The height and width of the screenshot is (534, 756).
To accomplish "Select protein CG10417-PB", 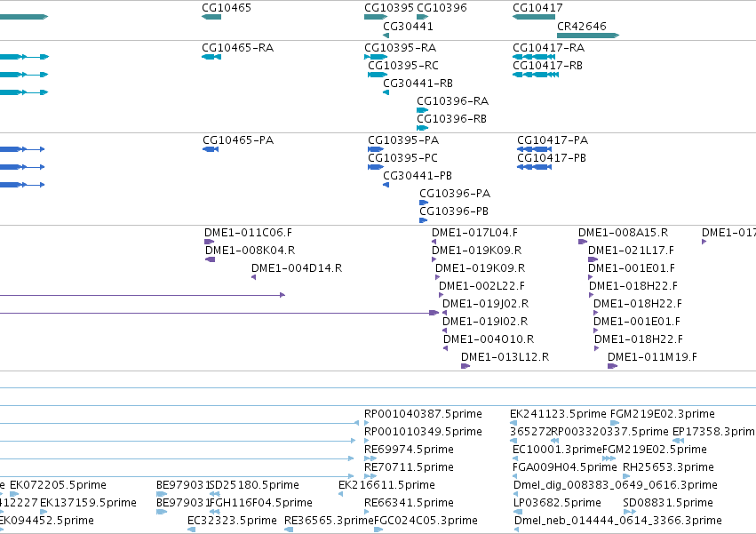I will pyautogui.click(x=552, y=158).
